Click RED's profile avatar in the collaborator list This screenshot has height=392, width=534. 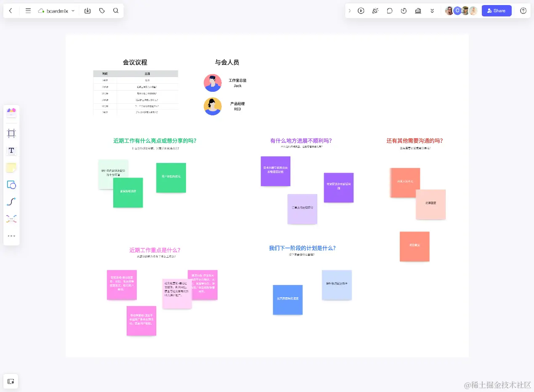tap(213, 106)
